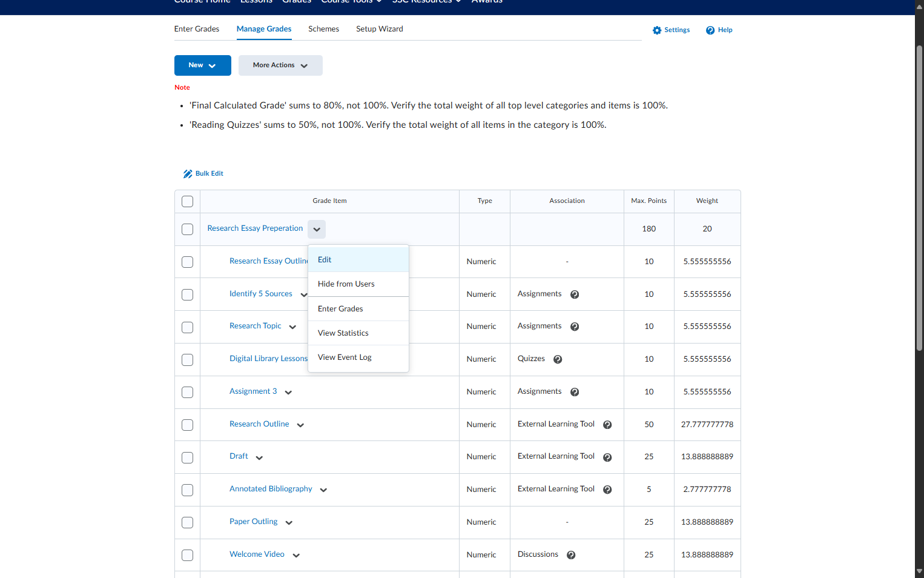Check the Draft row checkbox
This screenshot has width=924, height=578.
click(x=188, y=457)
